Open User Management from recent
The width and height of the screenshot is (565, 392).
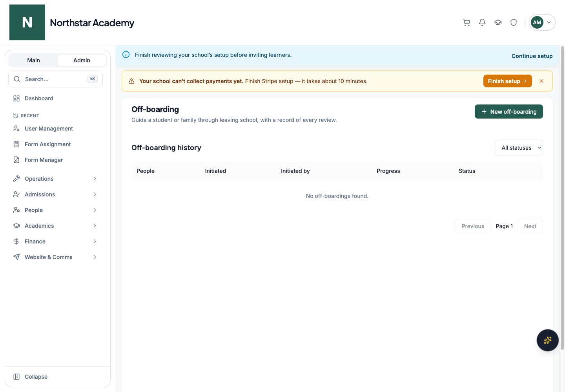55,129
